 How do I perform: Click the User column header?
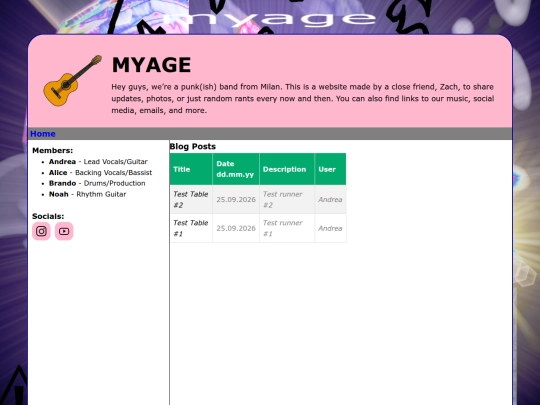coord(330,169)
